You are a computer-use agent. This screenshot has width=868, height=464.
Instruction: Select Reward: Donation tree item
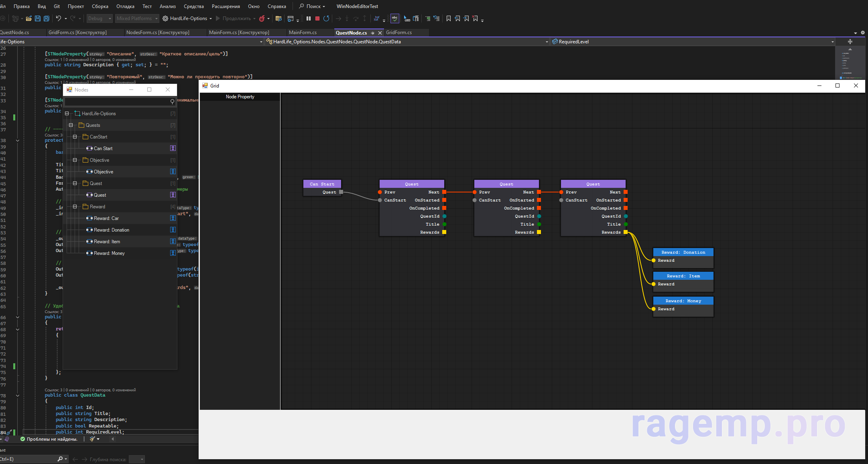(111, 230)
